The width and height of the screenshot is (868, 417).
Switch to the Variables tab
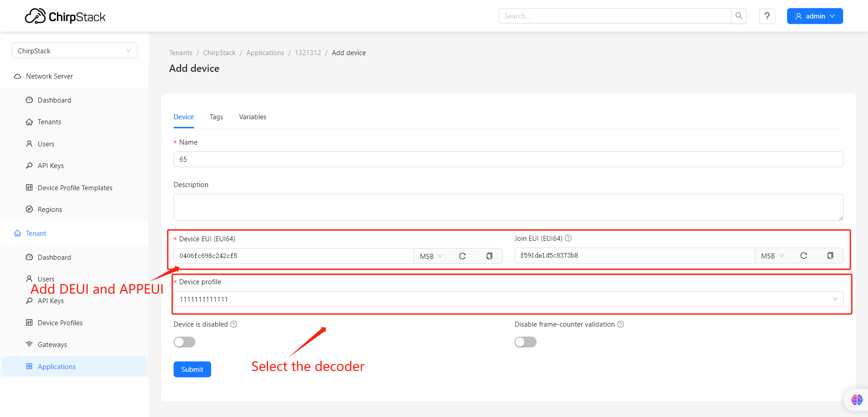(253, 117)
